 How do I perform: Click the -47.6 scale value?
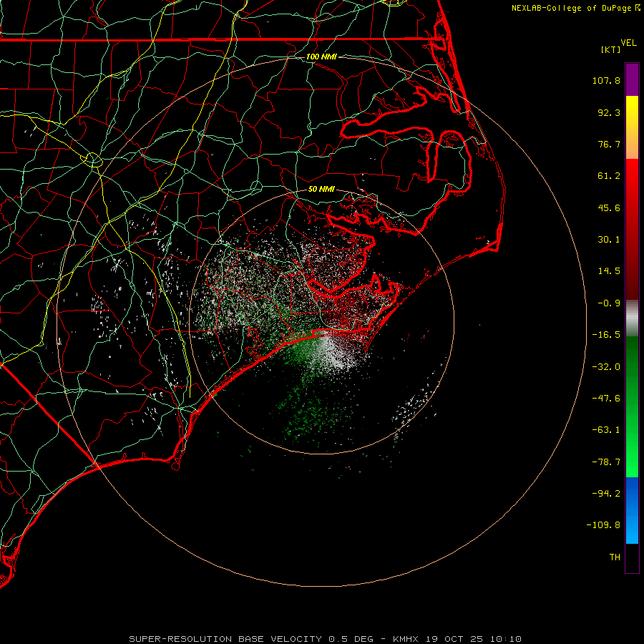[606, 399]
